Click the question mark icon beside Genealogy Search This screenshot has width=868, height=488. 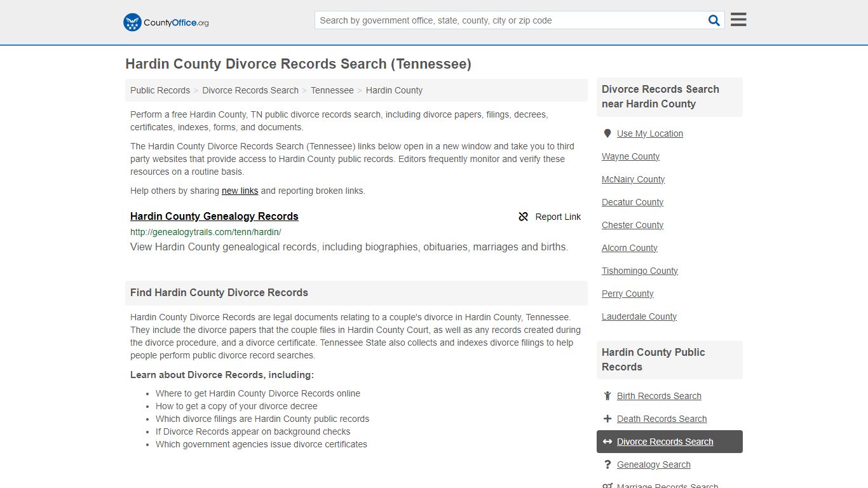607,464
